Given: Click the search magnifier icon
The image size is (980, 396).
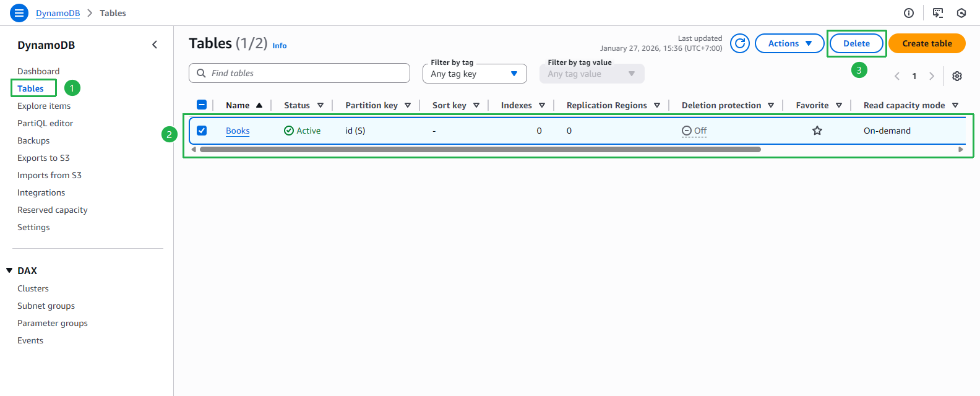Looking at the screenshot, I should 201,73.
